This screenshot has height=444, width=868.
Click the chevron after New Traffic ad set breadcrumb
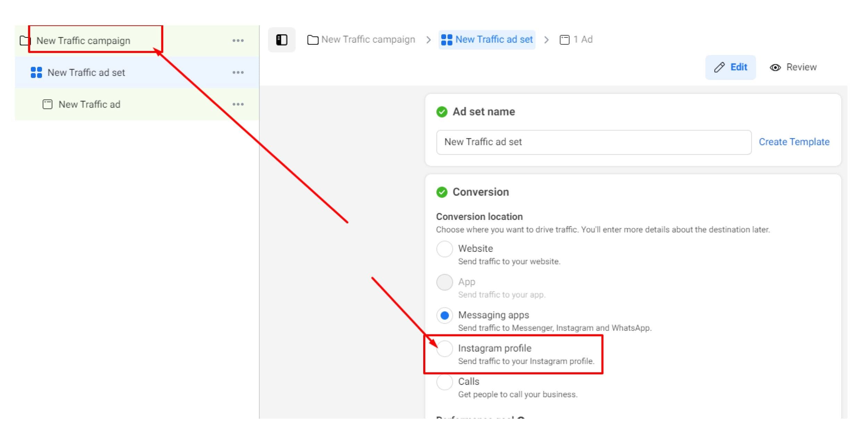pyautogui.click(x=546, y=40)
